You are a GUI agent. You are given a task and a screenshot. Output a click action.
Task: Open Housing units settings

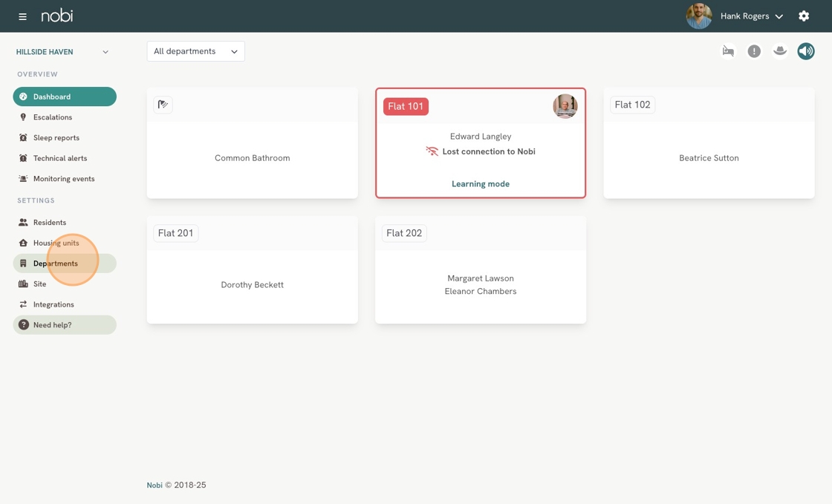click(x=65, y=243)
